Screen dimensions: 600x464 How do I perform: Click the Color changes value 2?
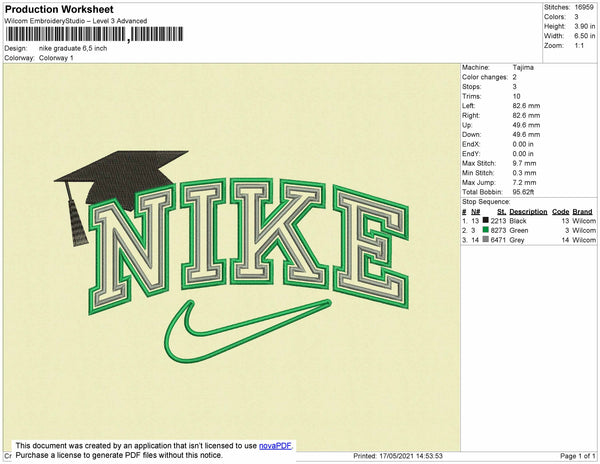pyautogui.click(x=515, y=77)
